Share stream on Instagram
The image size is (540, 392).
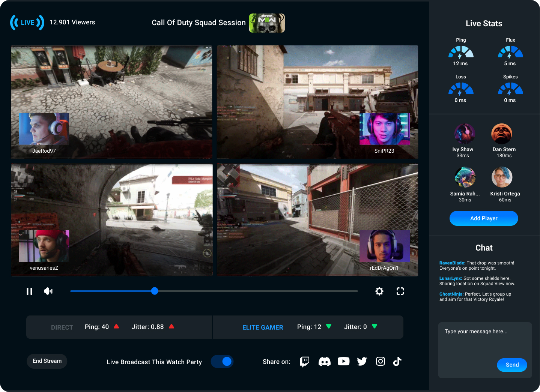(381, 361)
